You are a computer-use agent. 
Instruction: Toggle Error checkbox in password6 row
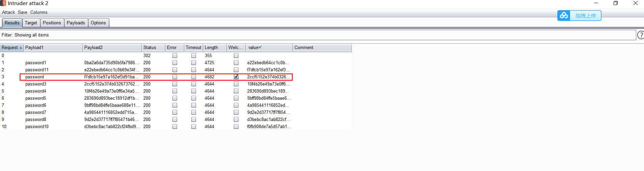point(175,105)
